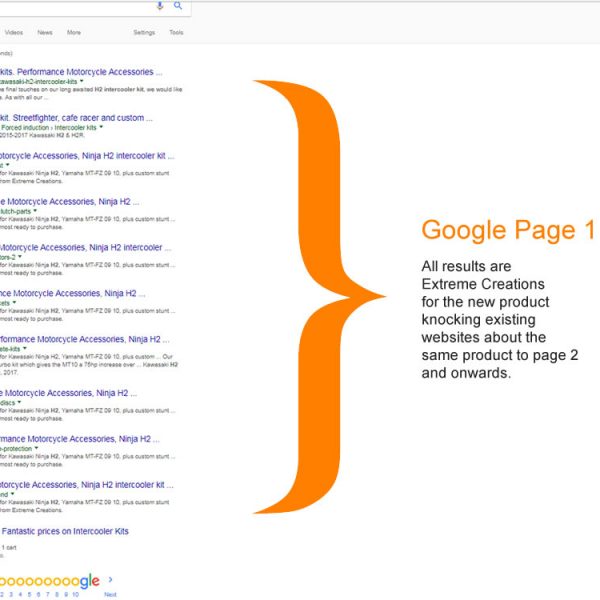
Task: Open the More search categories menu
Action: click(74, 32)
